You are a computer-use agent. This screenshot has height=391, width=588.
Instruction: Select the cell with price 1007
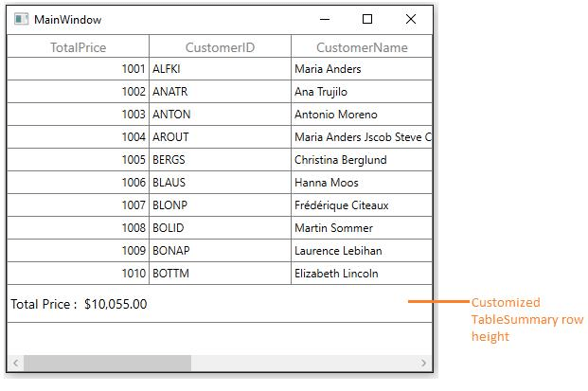coord(78,205)
